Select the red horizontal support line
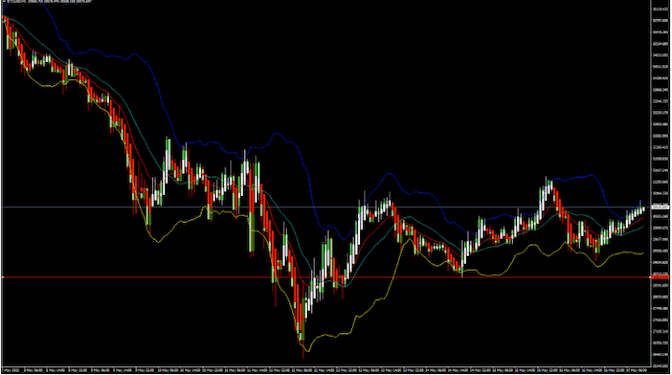Viewport: 672px width, 375px height. [326, 277]
